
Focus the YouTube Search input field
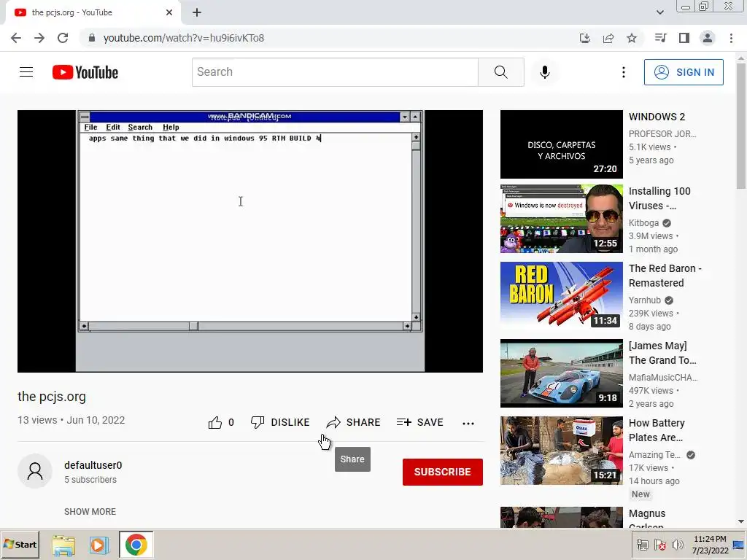point(335,72)
